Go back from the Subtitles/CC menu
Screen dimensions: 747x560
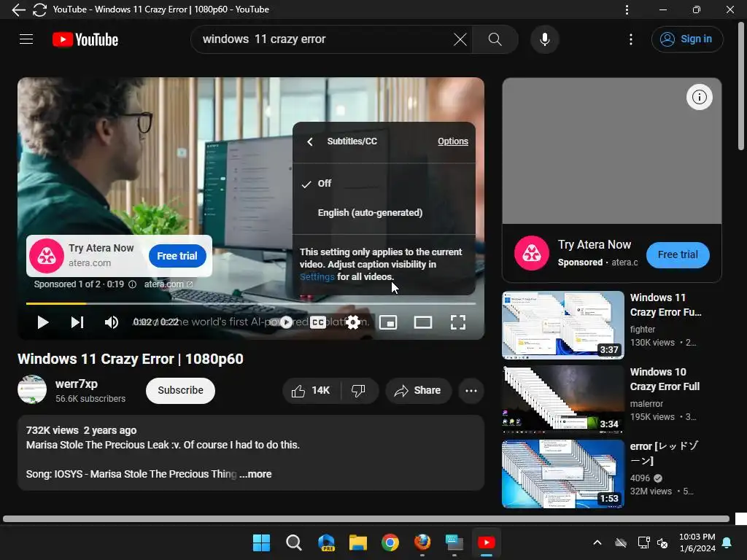coord(310,141)
